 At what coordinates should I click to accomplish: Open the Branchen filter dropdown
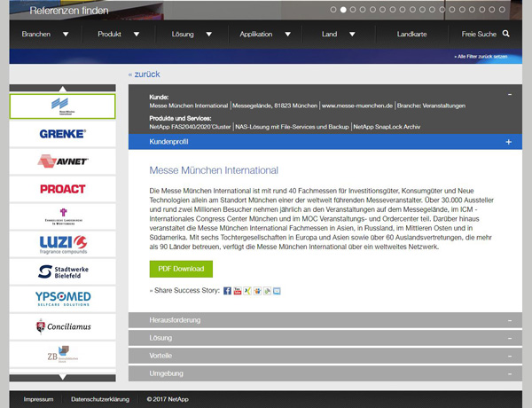click(45, 34)
